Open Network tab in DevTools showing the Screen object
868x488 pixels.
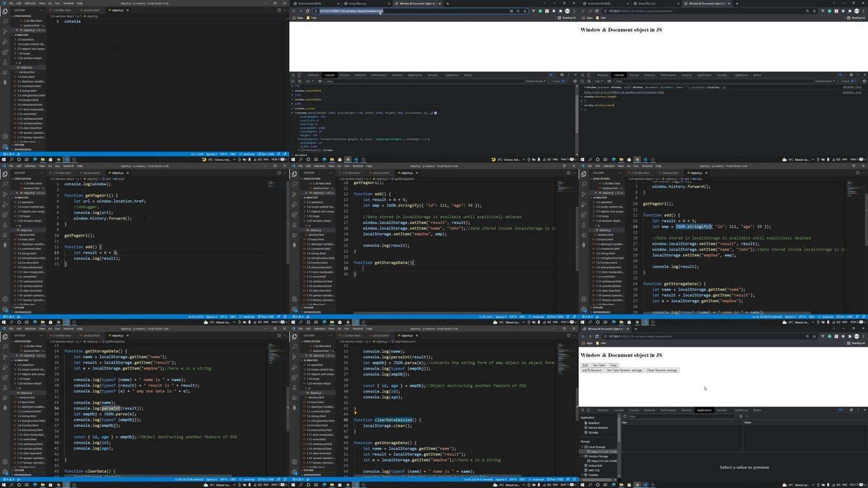(360, 75)
